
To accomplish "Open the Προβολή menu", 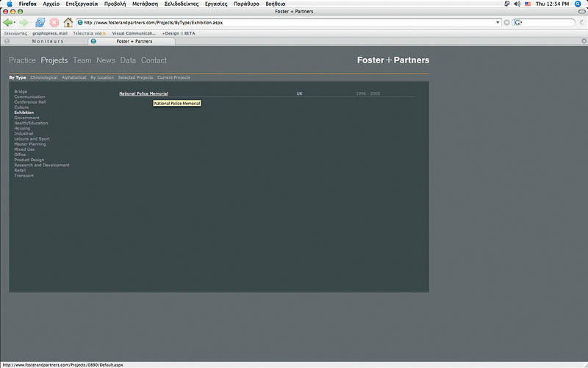I will click(x=115, y=4).
